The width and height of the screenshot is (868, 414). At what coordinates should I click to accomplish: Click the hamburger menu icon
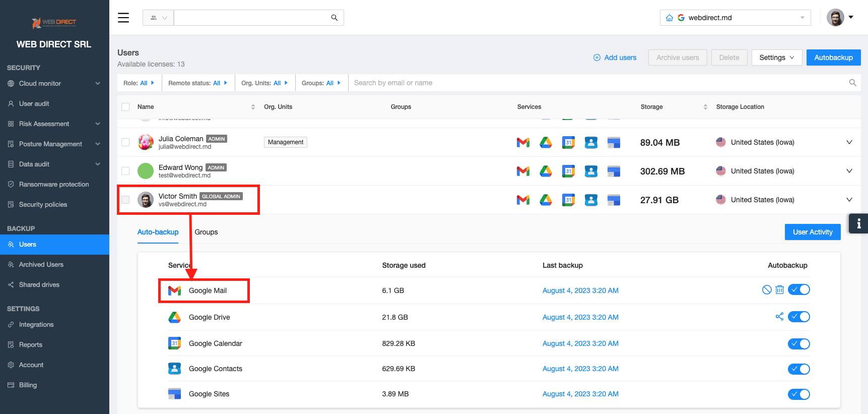coord(123,18)
